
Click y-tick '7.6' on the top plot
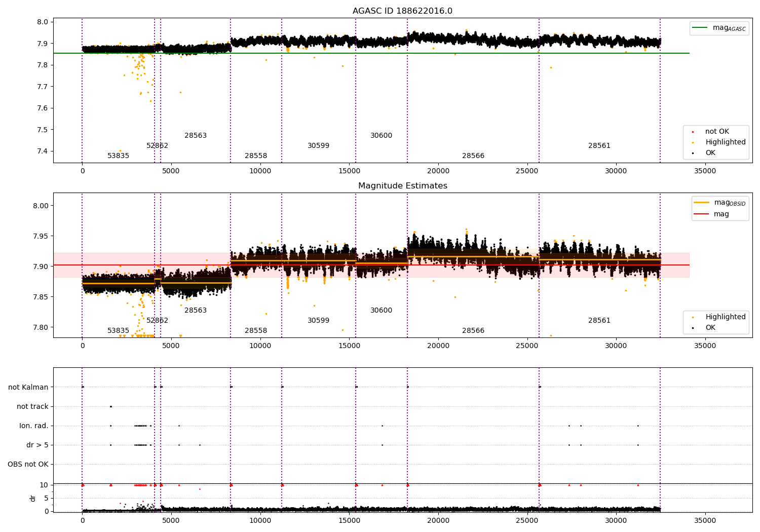43,108
